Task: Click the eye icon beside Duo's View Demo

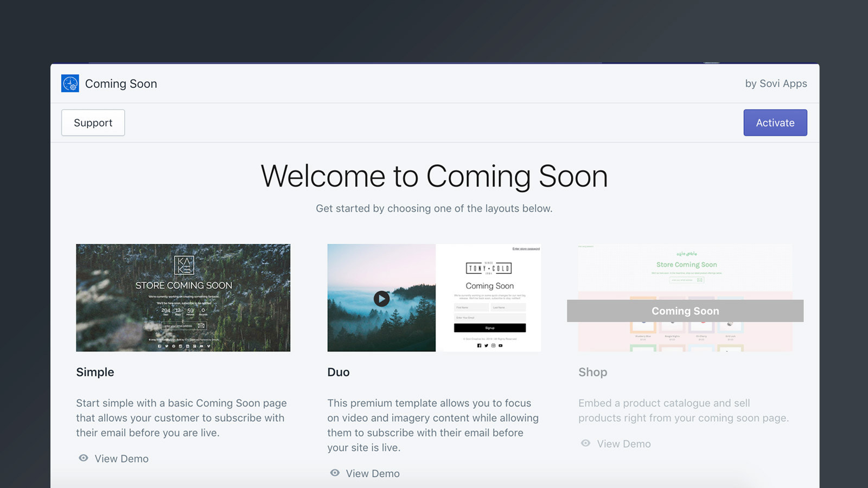Action: [x=335, y=473]
